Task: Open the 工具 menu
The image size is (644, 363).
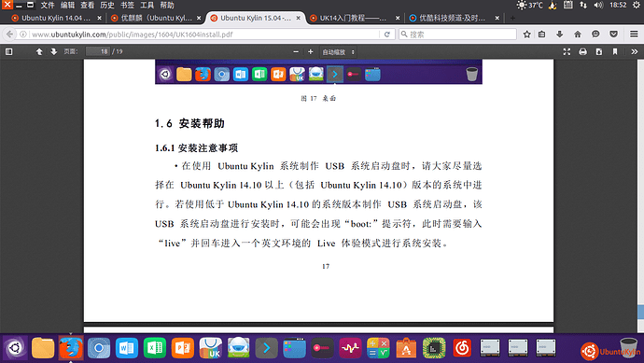Action: coord(147,6)
